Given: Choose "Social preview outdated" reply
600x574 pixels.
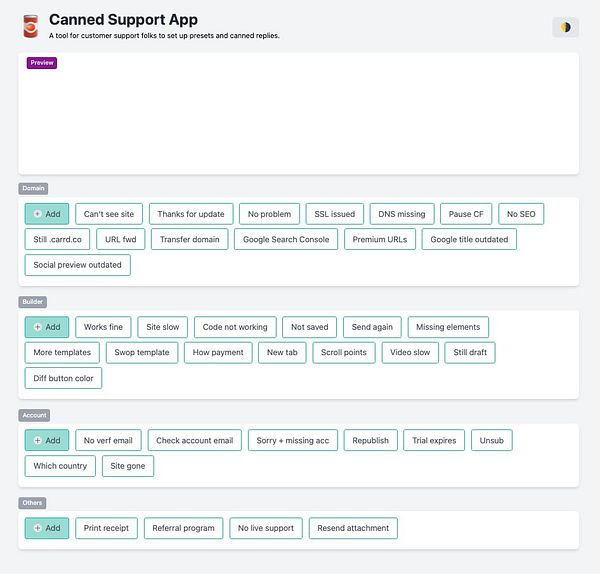Looking at the screenshot, I should click(78, 265).
